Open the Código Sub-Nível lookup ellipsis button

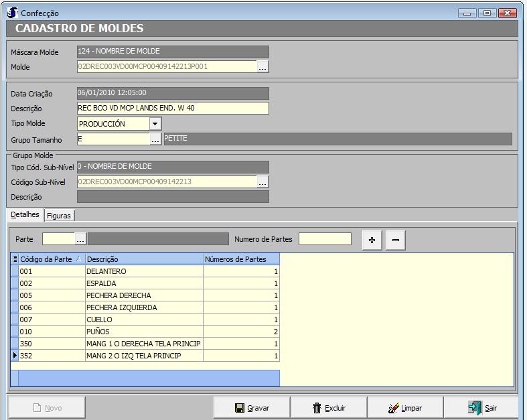click(x=263, y=182)
